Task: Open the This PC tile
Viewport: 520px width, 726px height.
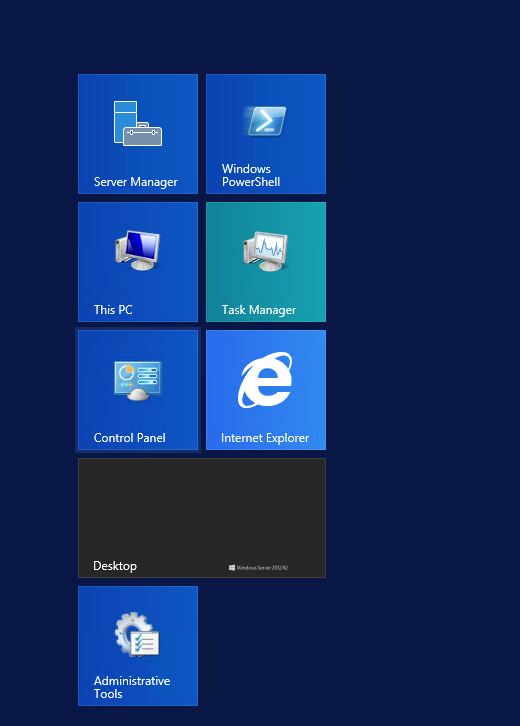Action: click(138, 262)
